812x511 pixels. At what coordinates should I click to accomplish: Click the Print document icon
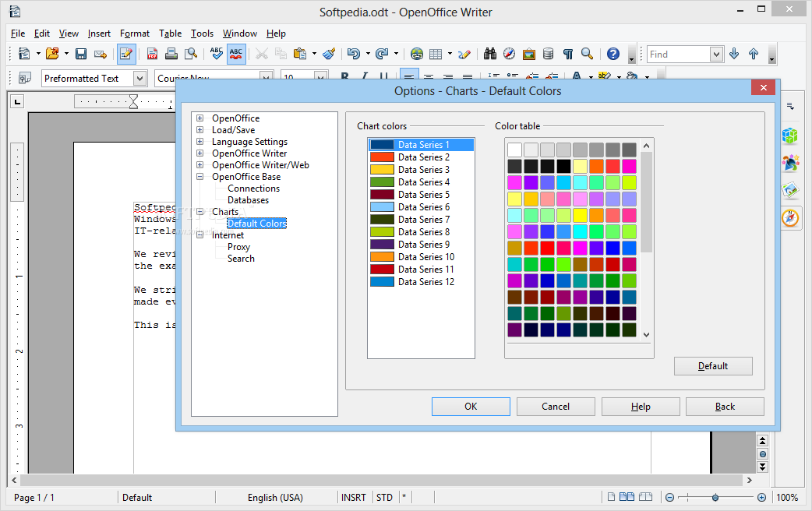(x=171, y=54)
